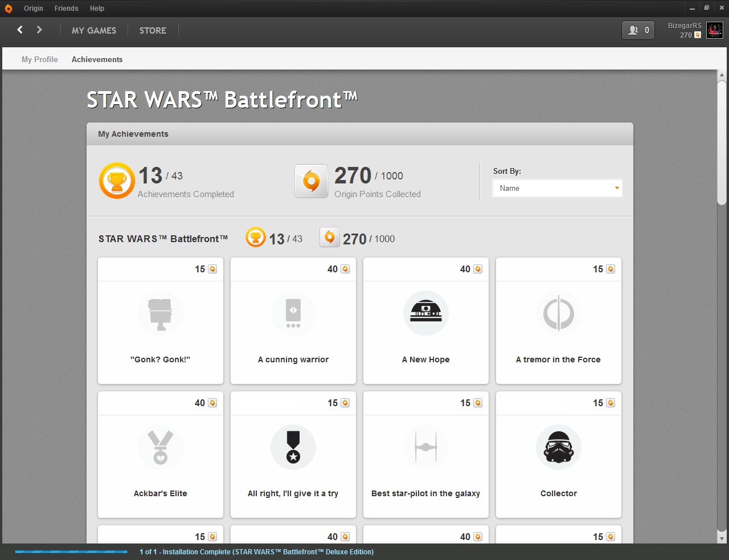Open the Origin menu
Image resolution: width=729 pixels, height=560 pixels.
tap(34, 9)
